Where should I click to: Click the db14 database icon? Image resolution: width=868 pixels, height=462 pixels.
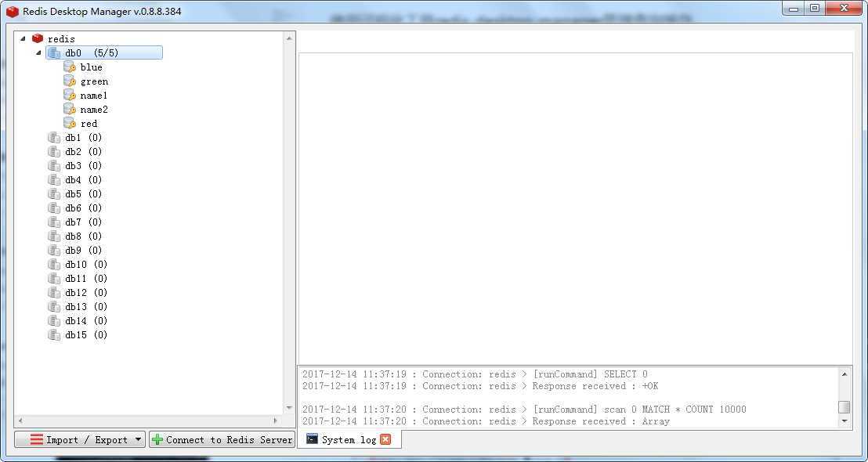tap(54, 321)
